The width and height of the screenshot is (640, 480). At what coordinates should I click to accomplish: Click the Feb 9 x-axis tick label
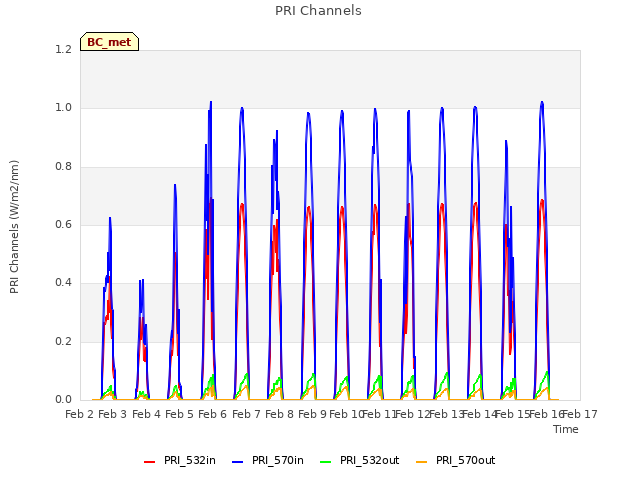pyautogui.click(x=313, y=414)
